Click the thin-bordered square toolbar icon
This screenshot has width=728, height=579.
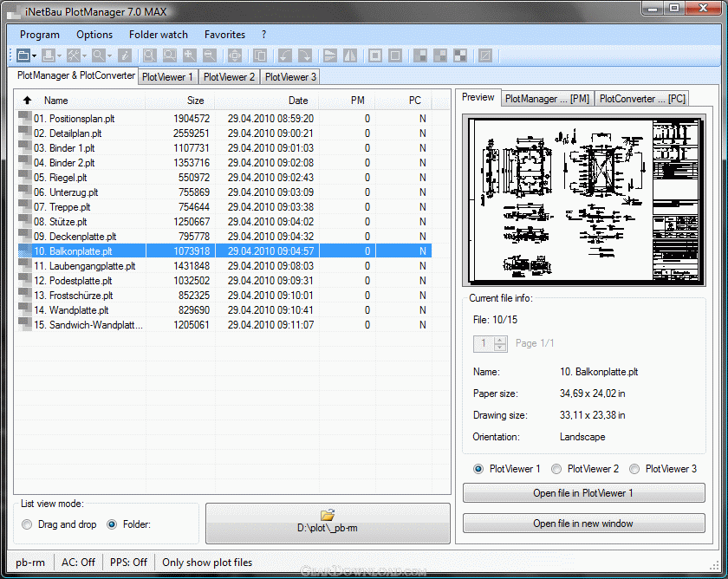pos(395,55)
